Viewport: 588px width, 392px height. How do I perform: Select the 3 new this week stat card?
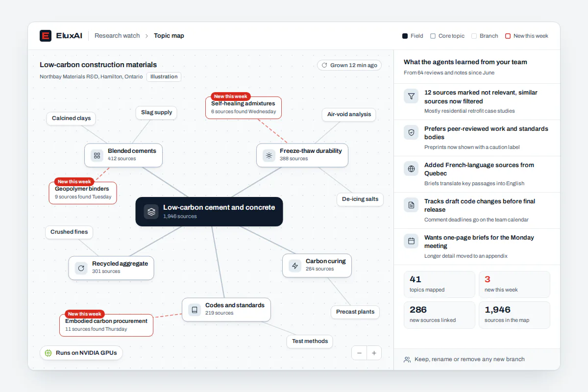tap(514, 284)
